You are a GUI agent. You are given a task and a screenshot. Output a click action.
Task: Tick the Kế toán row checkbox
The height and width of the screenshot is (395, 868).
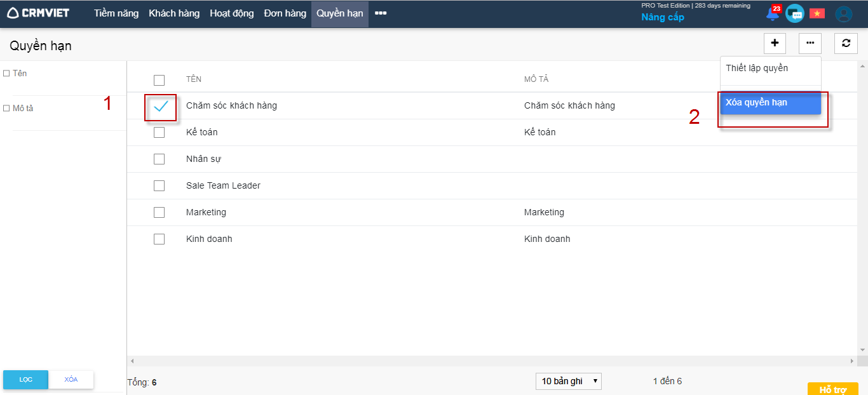tap(159, 133)
